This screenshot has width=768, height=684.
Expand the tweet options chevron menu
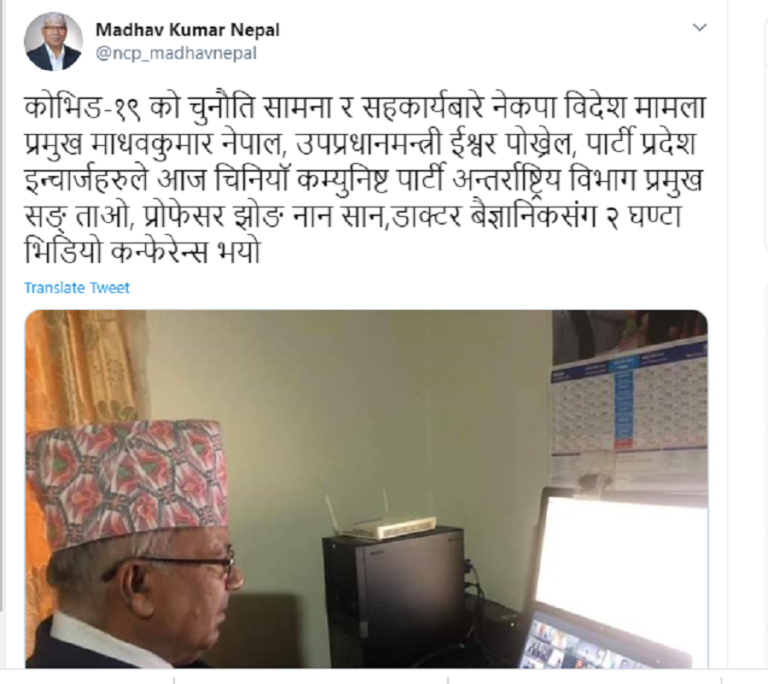point(699,27)
